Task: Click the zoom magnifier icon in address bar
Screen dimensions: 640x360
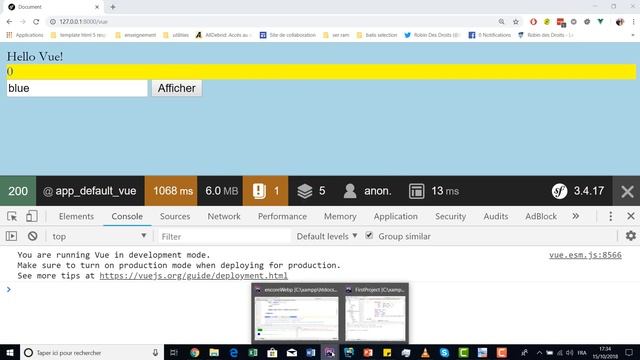Action: pos(502,22)
